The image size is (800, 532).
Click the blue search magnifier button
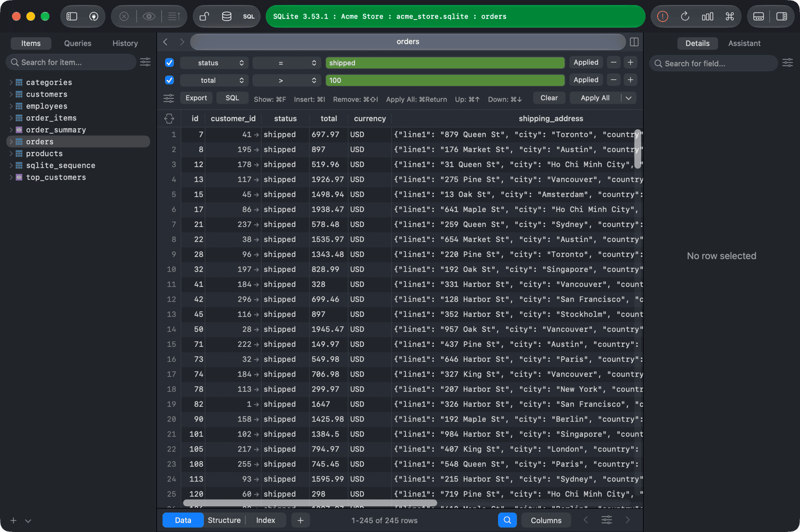(507, 520)
